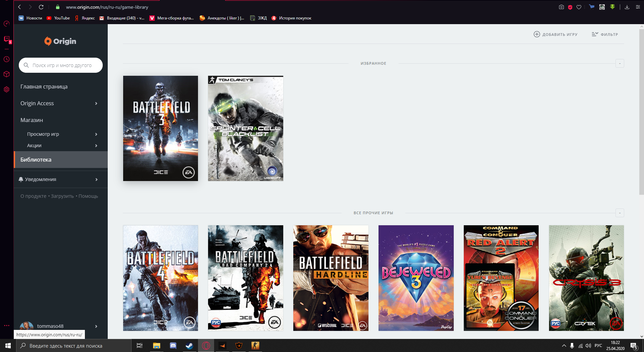Open the Counter-Strike icon on the taskbar
Image resolution: width=644 pixels, height=352 pixels.
tap(255, 346)
